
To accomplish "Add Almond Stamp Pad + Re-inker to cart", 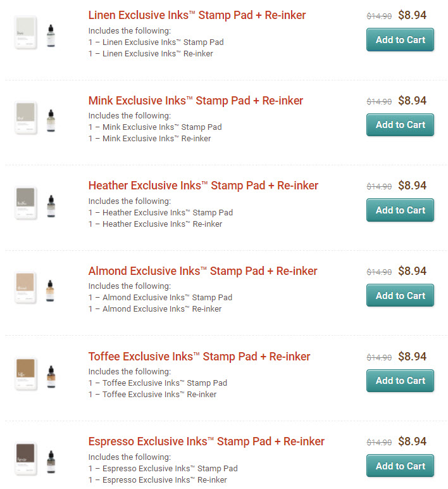I will point(400,296).
